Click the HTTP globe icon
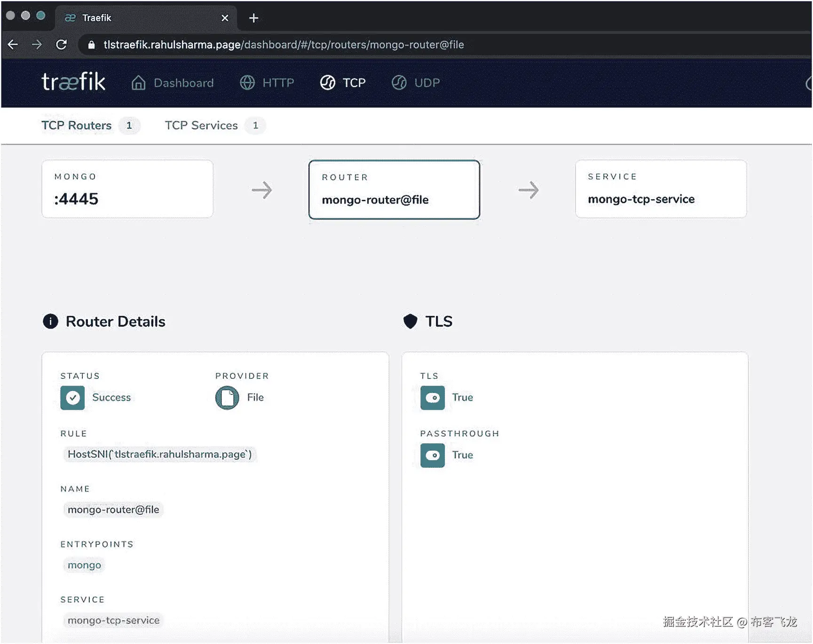This screenshot has height=644, width=813. [247, 83]
